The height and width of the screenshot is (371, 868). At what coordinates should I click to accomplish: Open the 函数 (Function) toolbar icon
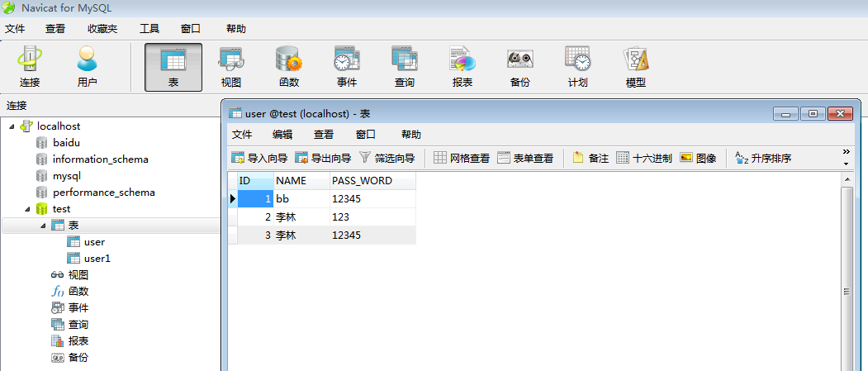(288, 67)
